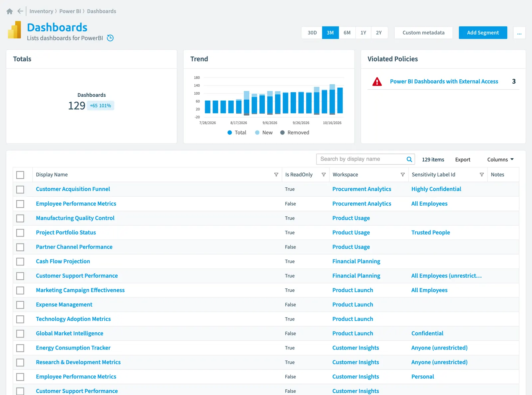Open the Research & Development Metrics dashboard
The height and width of the screenshot is (395, 532).
[x=78, y=362]
